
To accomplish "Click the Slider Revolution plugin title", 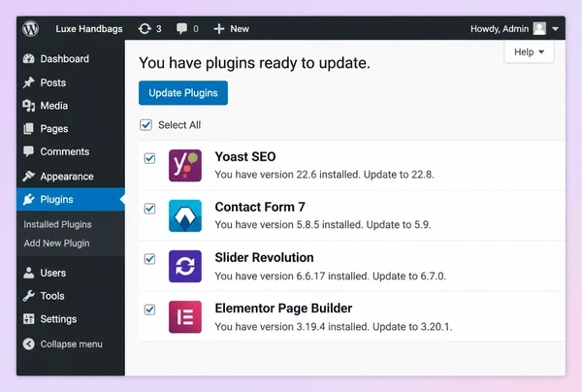I will click(x=264, y=257).
